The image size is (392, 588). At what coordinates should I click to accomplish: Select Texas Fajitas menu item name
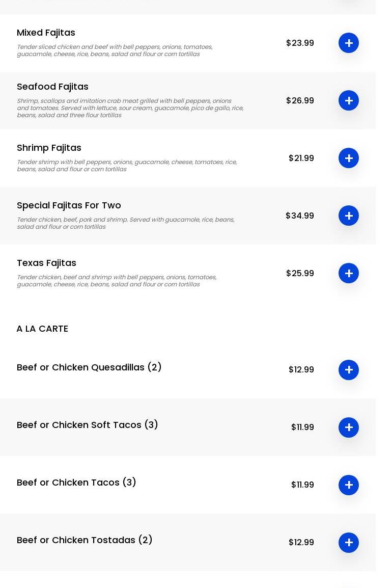click(x=46, y=263)
